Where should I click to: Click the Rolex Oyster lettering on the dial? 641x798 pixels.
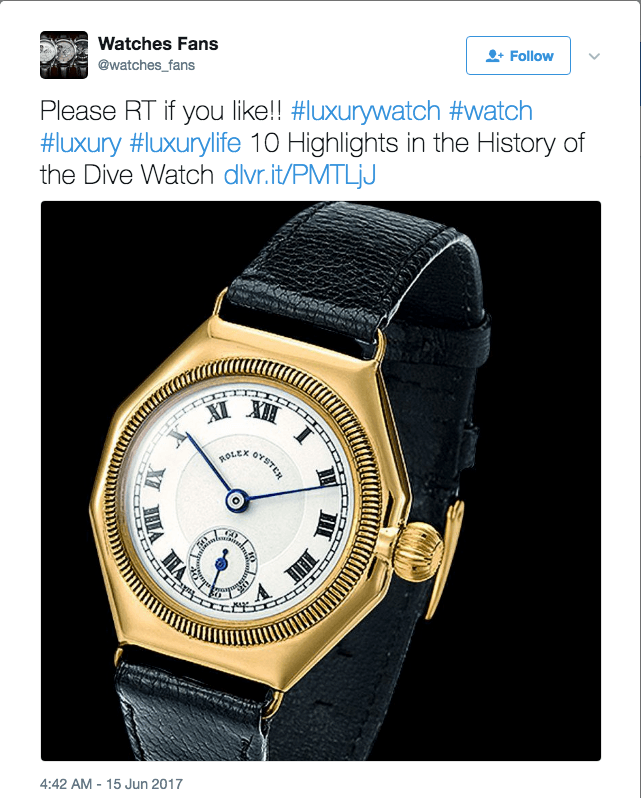[251, 463]
